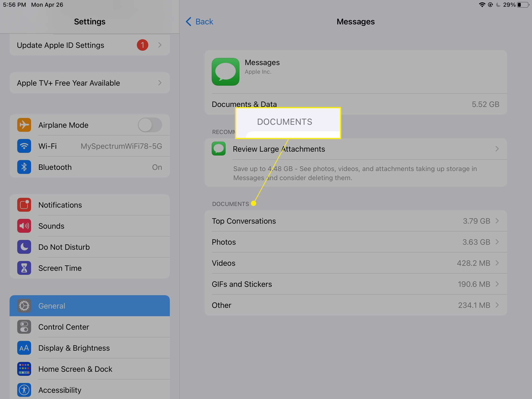Tap the Do Not Disturb moon icon
The width and height of the screenshot is (532, 399).
click(24, 247)
